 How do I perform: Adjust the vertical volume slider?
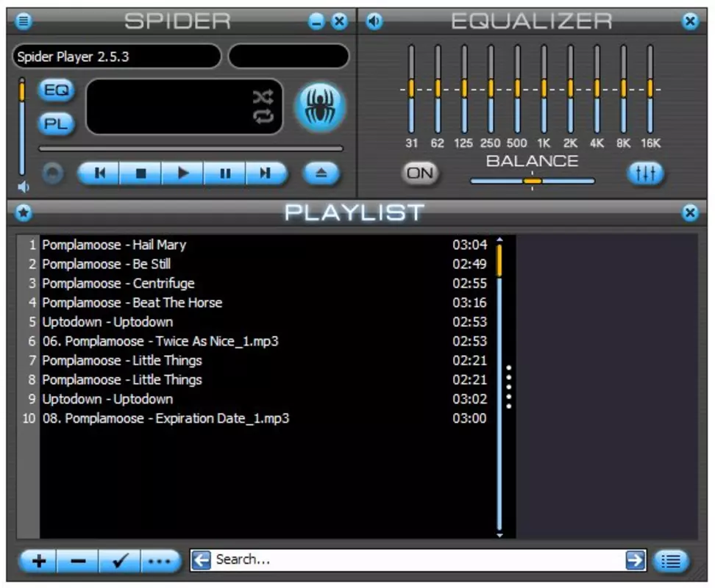(x=22, y=126)
